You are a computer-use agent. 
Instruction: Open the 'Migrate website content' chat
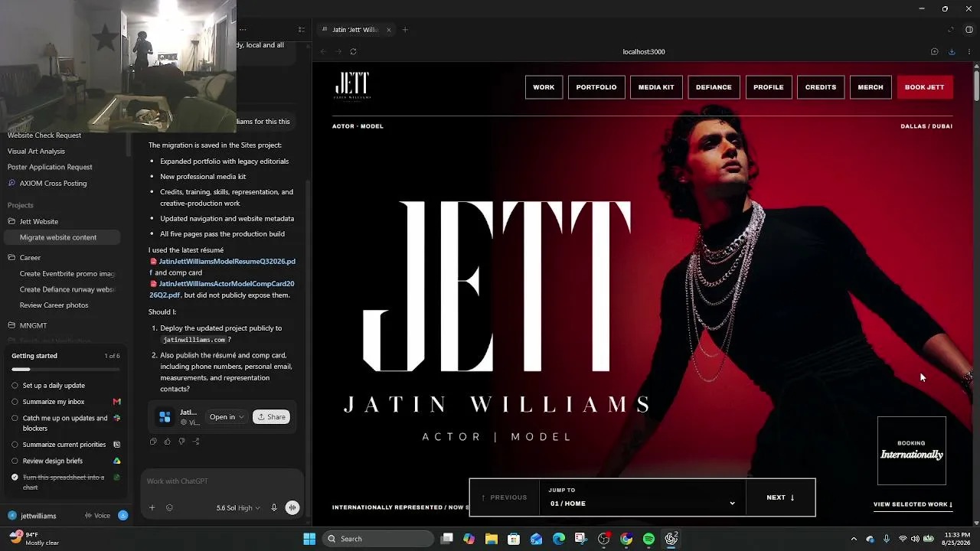[61, 237]
